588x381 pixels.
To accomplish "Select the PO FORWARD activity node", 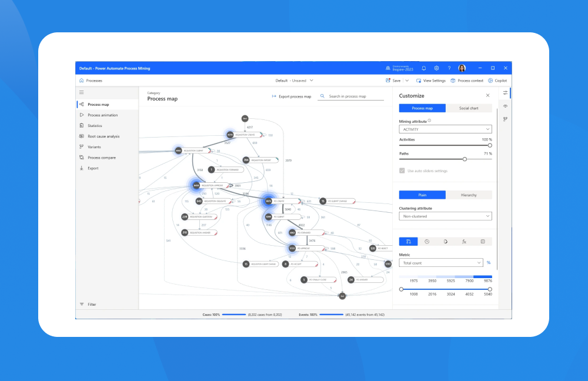I will [x=306, y=232].
